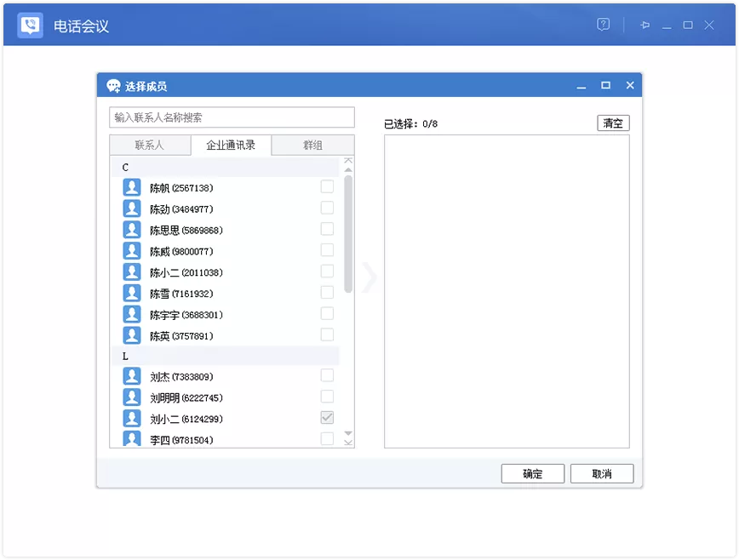This screenshot has height=560, width=739.
Task: Check the box for 陈思思 (5869868)
Action: click(x=327, y=229)
